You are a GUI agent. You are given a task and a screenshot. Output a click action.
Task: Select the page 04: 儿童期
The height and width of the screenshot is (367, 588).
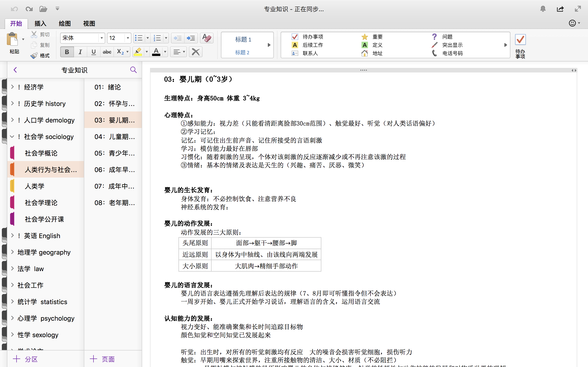click(114, 137)
